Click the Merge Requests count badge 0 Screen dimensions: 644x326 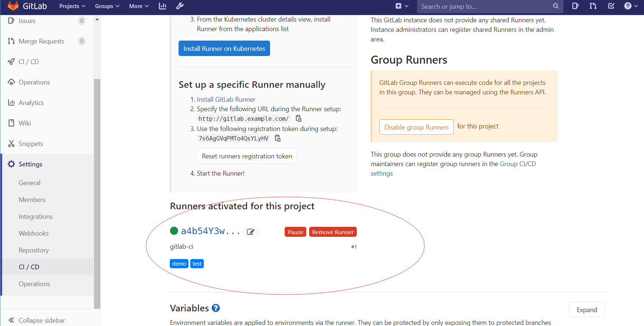pos(82,41)
